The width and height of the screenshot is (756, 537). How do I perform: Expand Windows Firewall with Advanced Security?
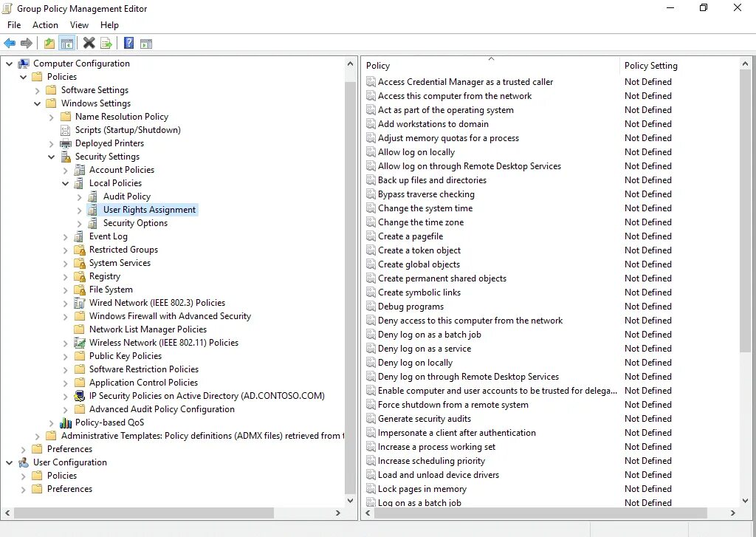[x=65, y=316]
